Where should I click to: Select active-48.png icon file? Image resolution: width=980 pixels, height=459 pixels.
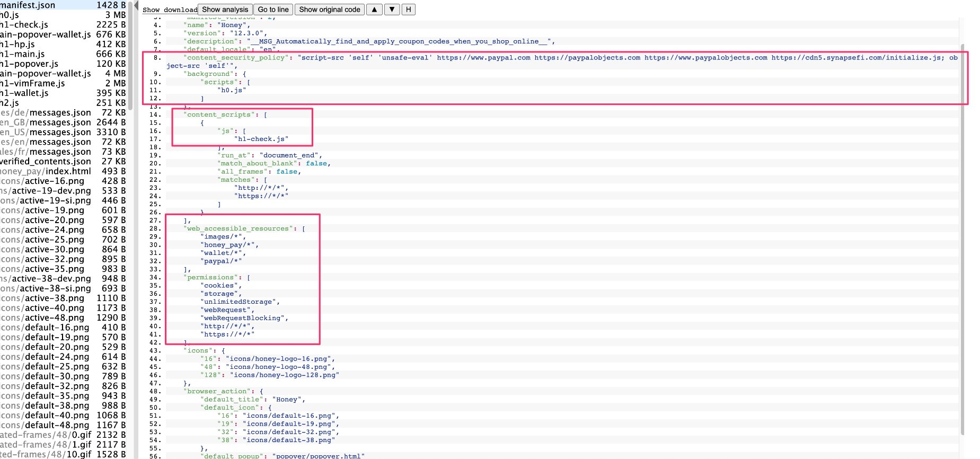63,317
